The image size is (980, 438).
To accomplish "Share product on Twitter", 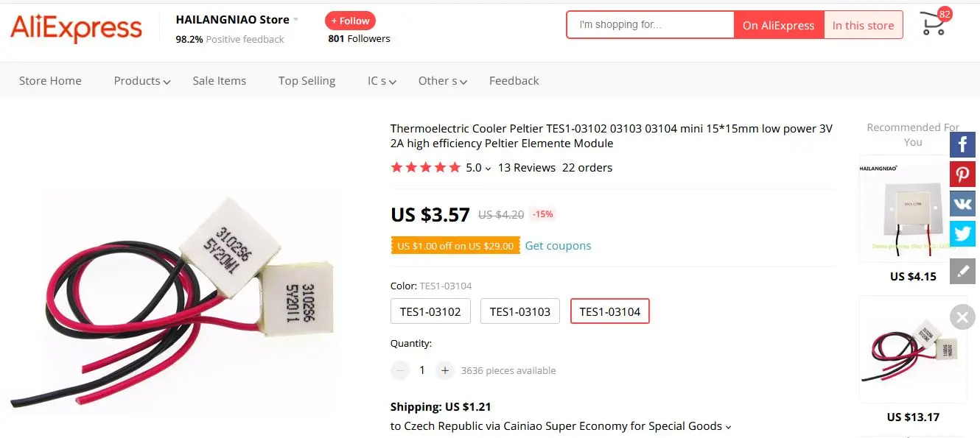I will pyautogui.click(x=962, y=233).
